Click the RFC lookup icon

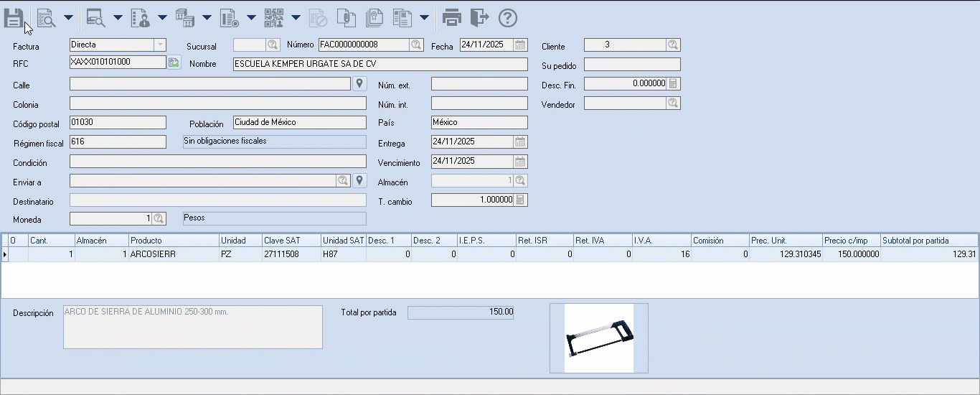(x=174, y=63)
